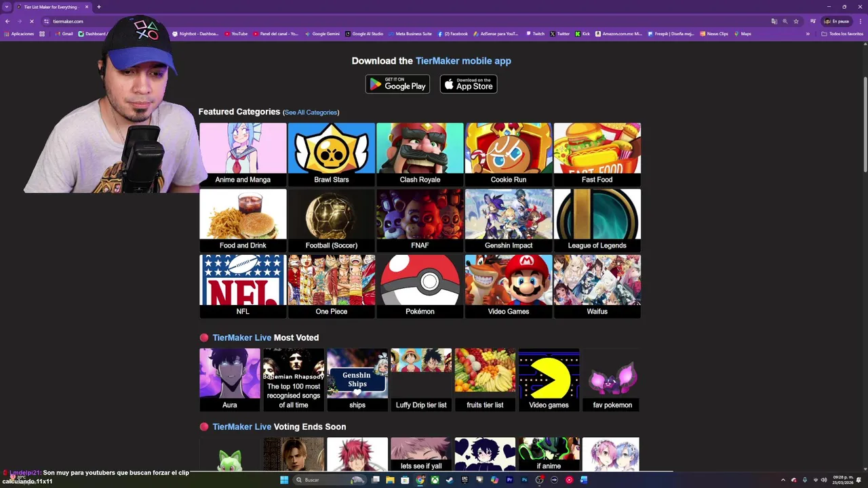
Task: Click the browser back arrow
Action: [7, 21]
